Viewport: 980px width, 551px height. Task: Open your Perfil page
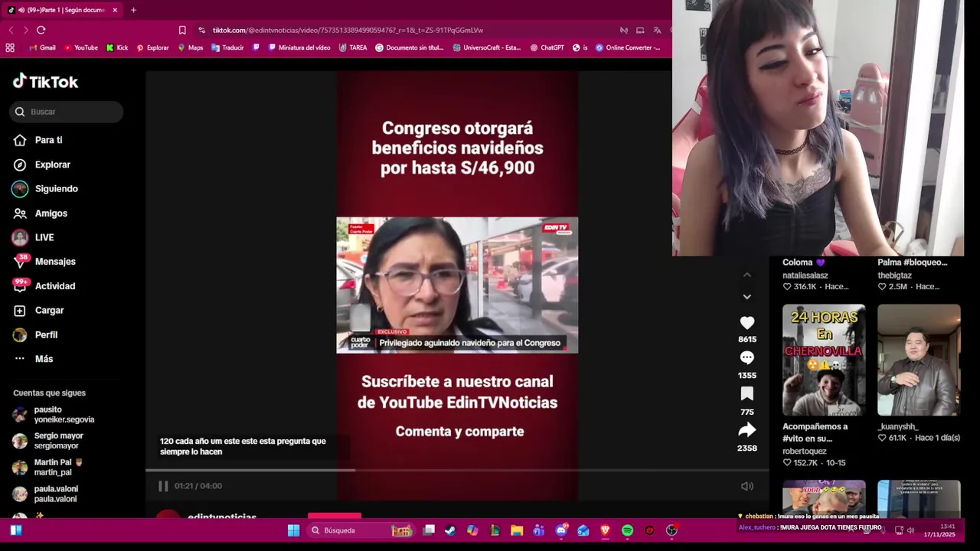point(35,335)
